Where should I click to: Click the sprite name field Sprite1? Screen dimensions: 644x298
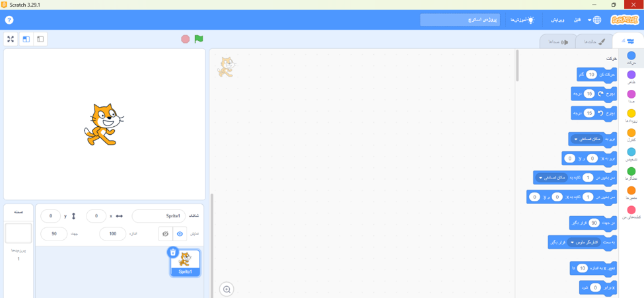pyautogui.click(x=159, y=216)
